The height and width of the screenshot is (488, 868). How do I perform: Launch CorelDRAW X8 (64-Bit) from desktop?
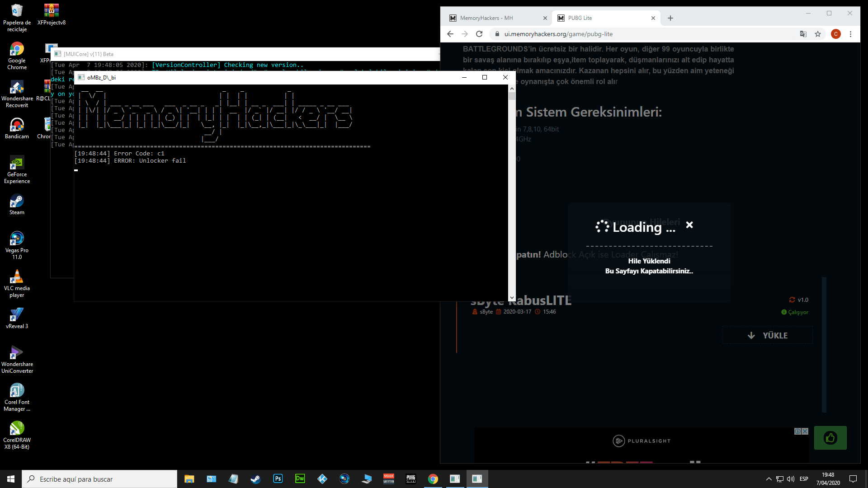[x=17, y=436]
